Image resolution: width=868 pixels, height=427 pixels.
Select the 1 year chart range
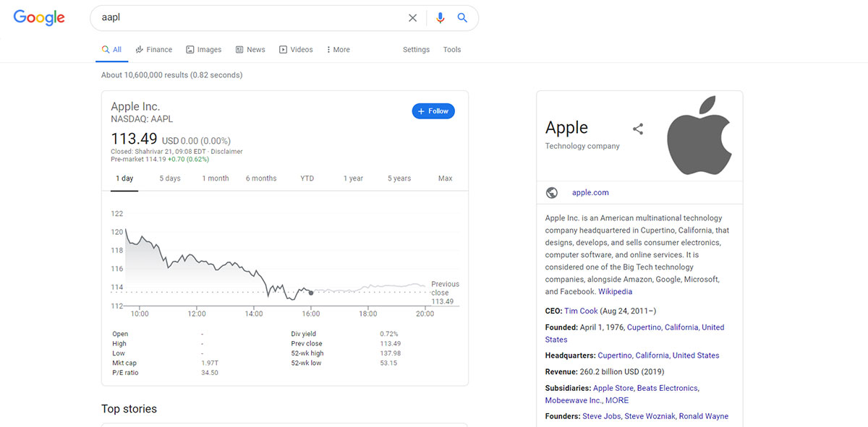coord(354,178)
